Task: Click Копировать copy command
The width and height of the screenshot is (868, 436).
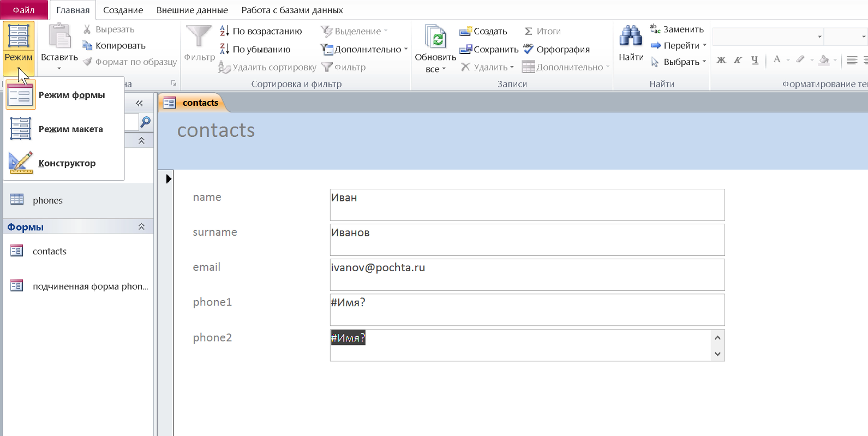Action: coord(114,46)
